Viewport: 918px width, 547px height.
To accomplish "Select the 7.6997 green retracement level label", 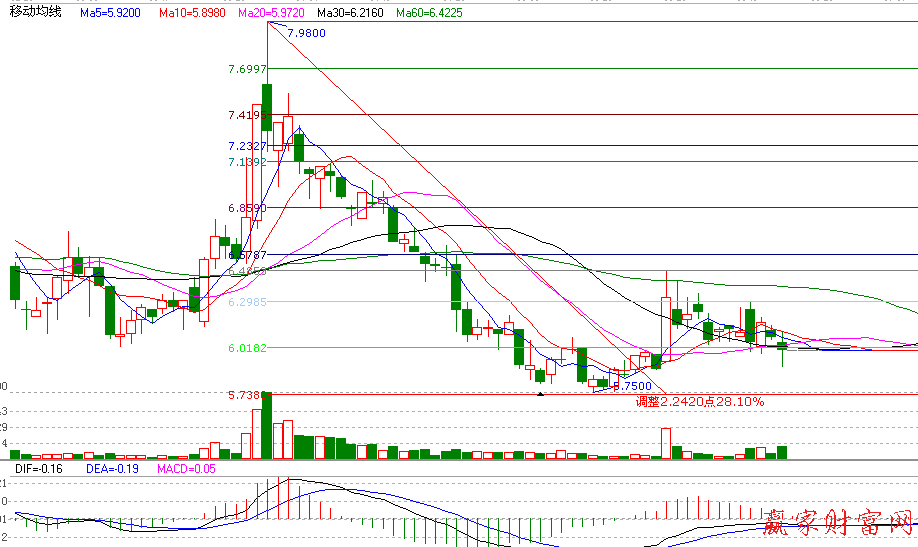I will [247, 69].
